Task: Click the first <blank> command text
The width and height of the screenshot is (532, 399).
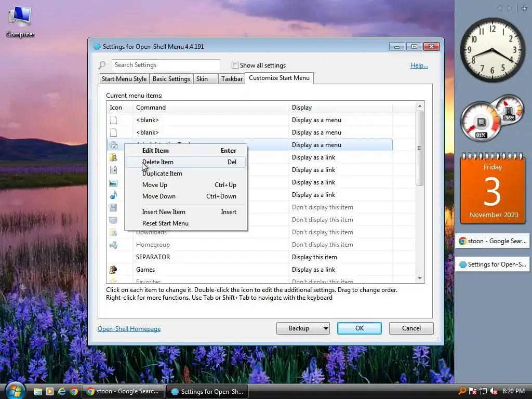Action: (147, 120)
